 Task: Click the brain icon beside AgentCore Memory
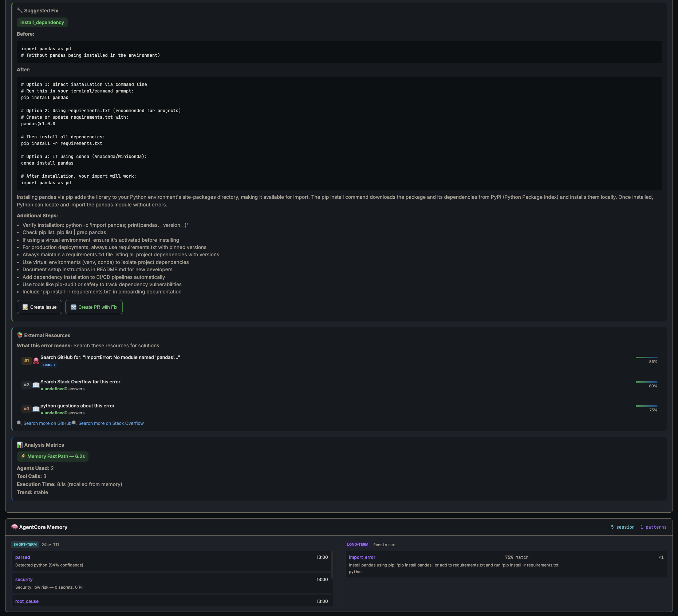pyautogui.click(x=14, y=527)
